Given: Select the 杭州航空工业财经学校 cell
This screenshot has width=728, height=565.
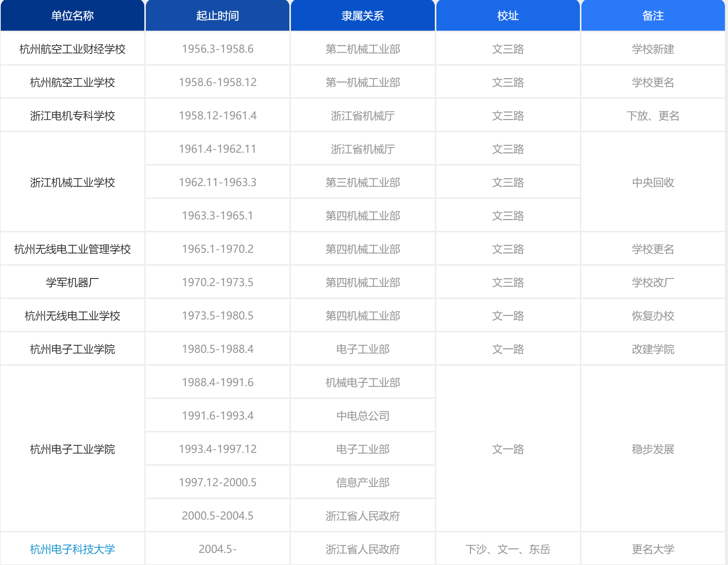Looking at the screenshot, I should (x=72, y=49).
